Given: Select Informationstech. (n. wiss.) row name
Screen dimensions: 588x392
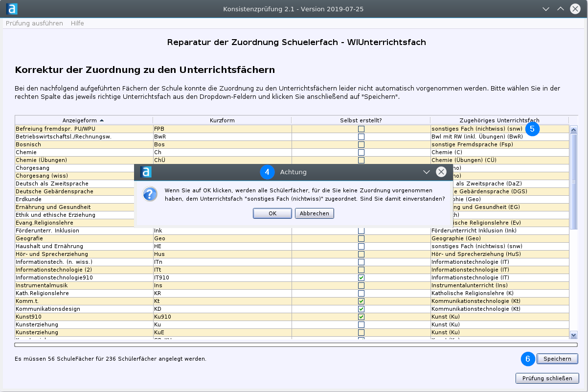Looking at the screenshot, I should [x=84, y=262].
